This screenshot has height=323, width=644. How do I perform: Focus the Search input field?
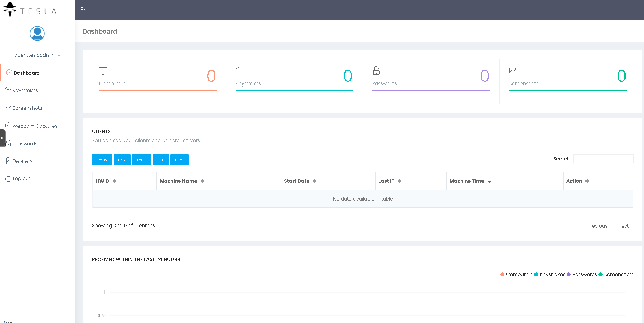tap(603, 159)
